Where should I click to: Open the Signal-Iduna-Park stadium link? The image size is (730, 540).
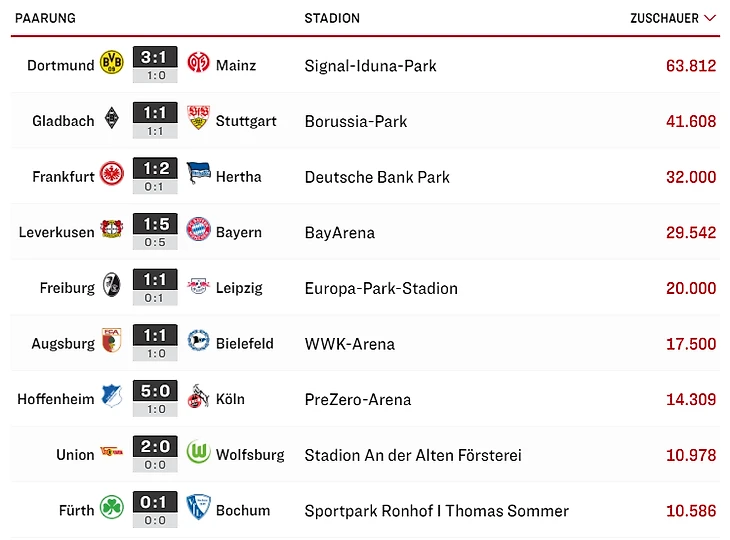(370, 66)
